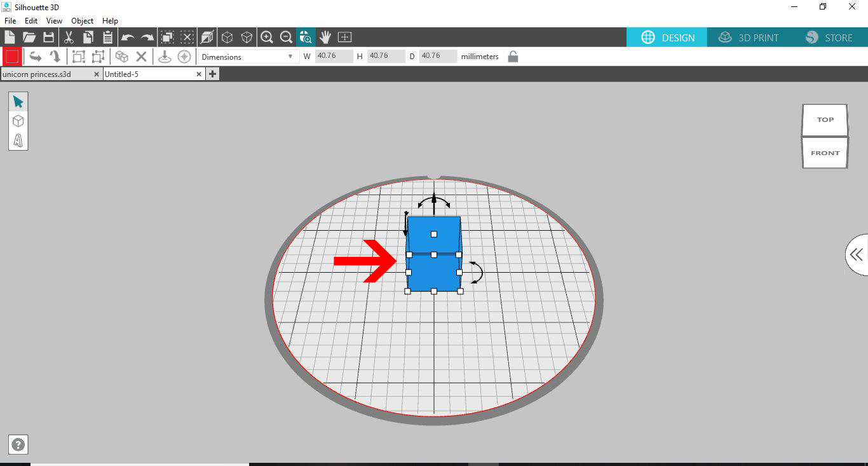Screen dimensions: 868x466
Task: Click the Deselect All icon
Action: [x=187, y=37]
